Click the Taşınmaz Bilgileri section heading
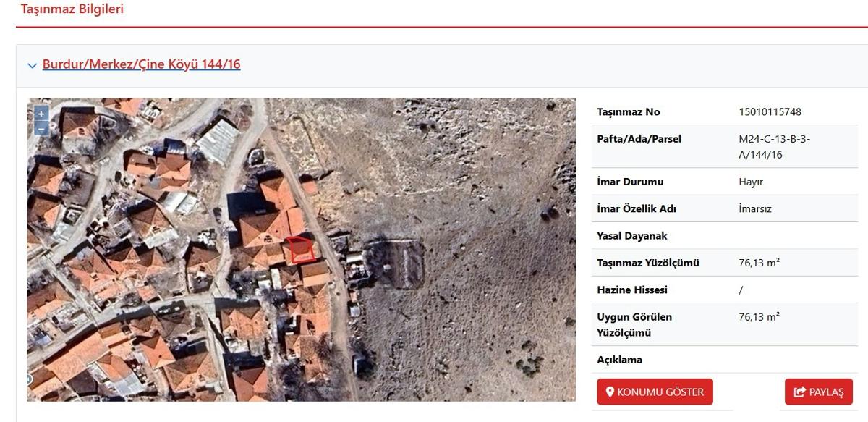Screen dimensions: 868x422 72,9
